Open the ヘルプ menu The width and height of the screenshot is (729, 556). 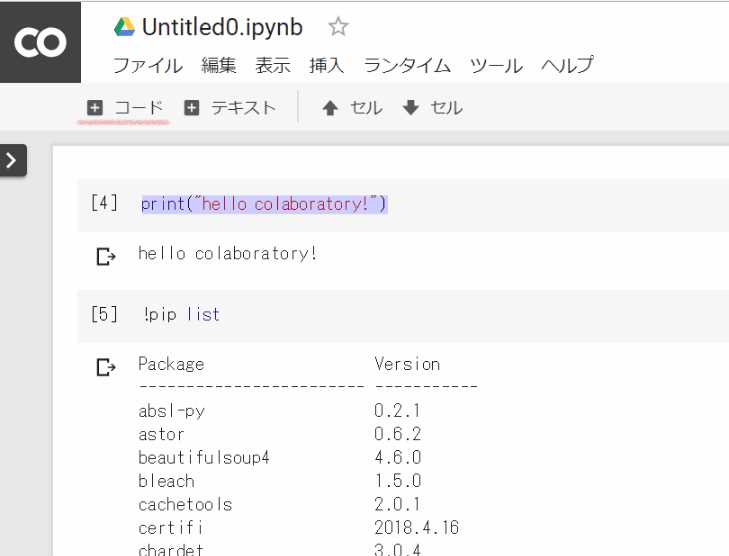(x=567, y=66)
